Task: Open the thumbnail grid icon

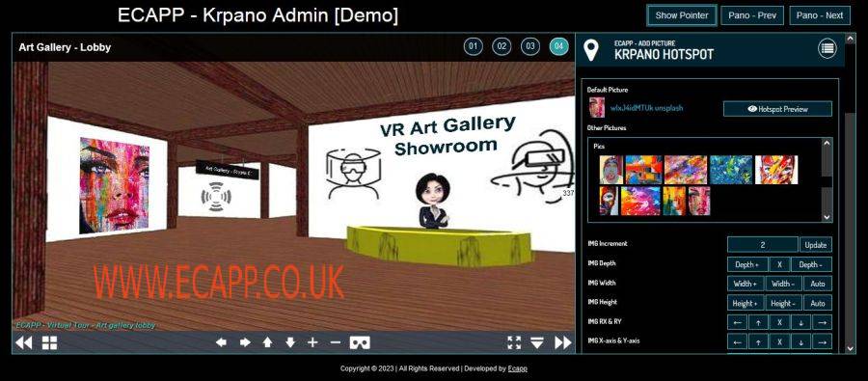Action: pyautogui.click(x=49, y=342)
